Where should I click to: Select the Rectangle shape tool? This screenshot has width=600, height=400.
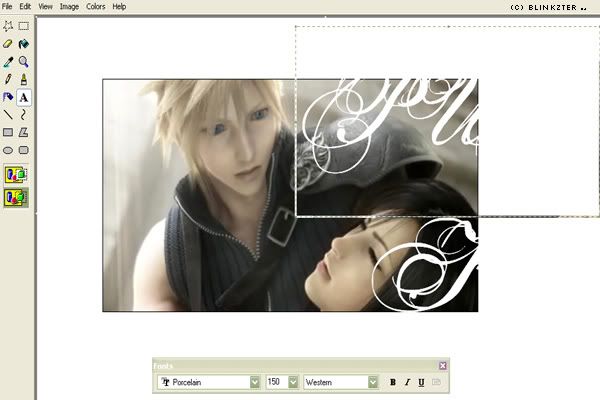tap(8, 132)
